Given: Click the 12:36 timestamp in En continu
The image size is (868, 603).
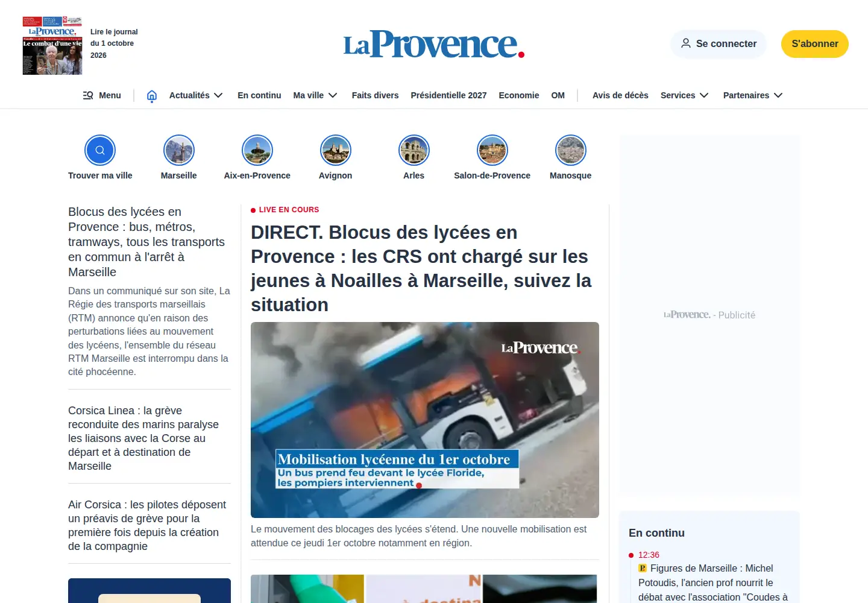Looking at the screenshot, I should tap(649, 555).
